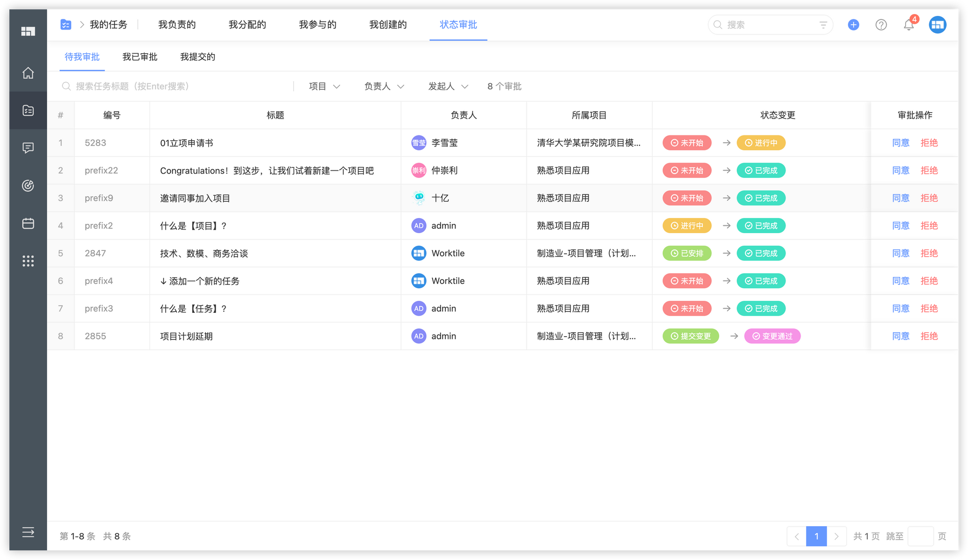Open the 负责人 filter dropdown
Screen dimensions: 968x560
click(x=384, y=87)
